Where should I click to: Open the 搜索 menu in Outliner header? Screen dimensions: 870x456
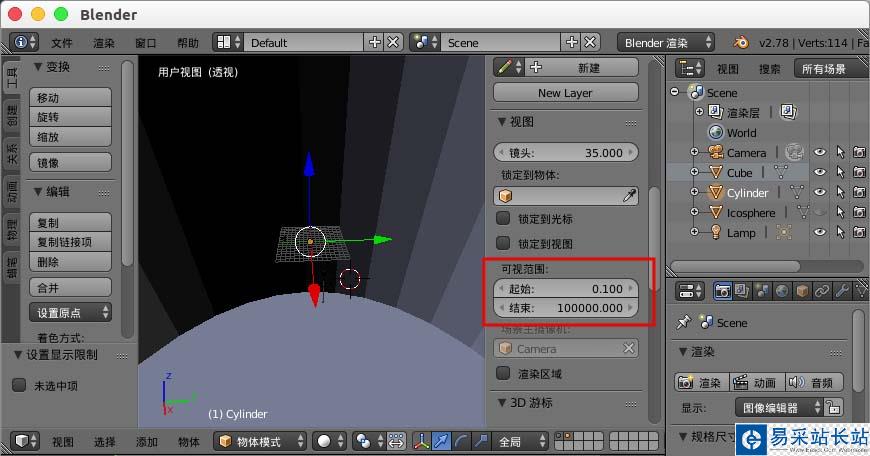(x=769, y=69)
